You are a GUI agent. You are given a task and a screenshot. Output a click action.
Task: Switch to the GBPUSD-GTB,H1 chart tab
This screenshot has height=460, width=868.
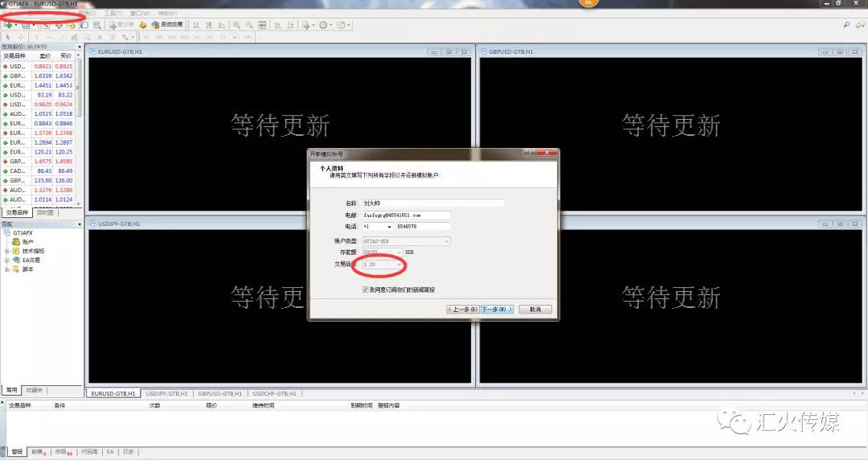pos(219,393)
